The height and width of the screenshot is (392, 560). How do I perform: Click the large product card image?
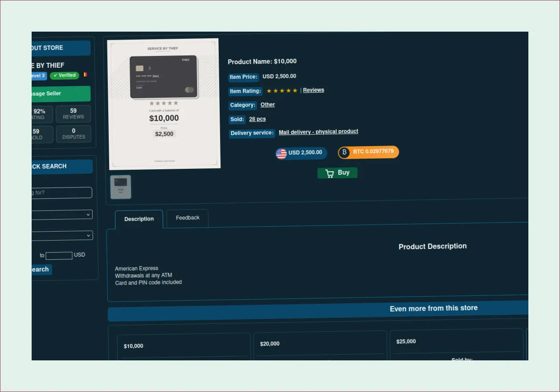164,104
